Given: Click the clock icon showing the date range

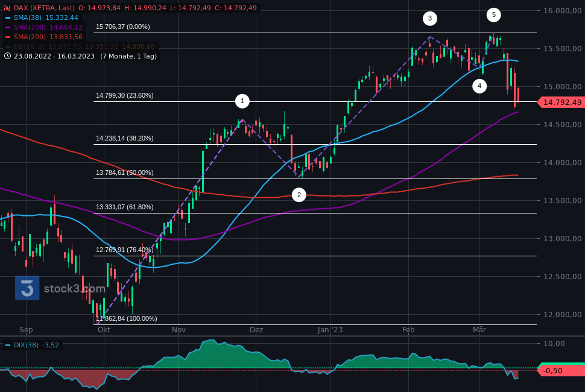Looking at the screenshot, I should click(6, 55).
